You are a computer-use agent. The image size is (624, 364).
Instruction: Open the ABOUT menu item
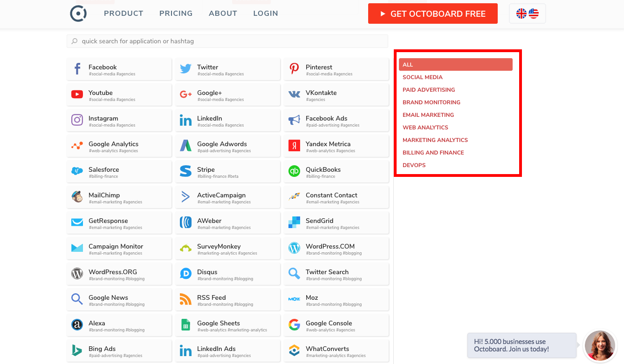coord(223,13)
